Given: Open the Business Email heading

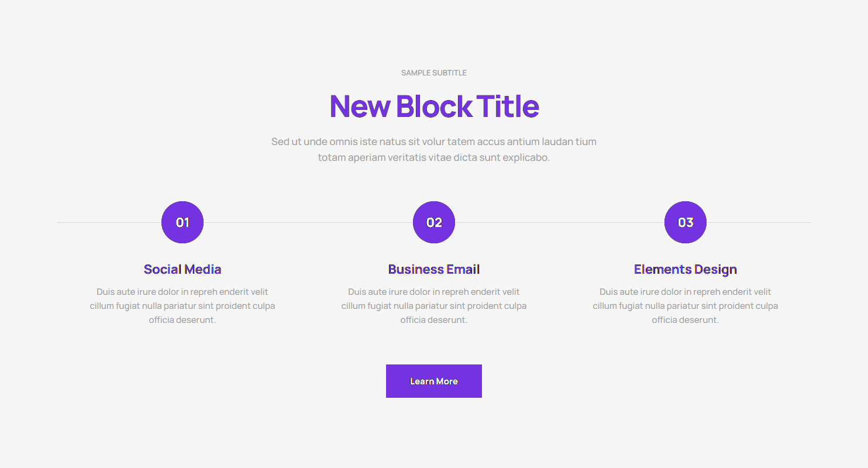Looking at the screenshot, I should pyautogui.click(x=434, y=269).
